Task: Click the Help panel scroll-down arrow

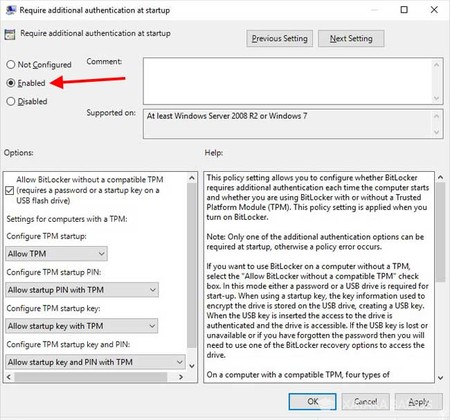Action: [x=440, y=378]
